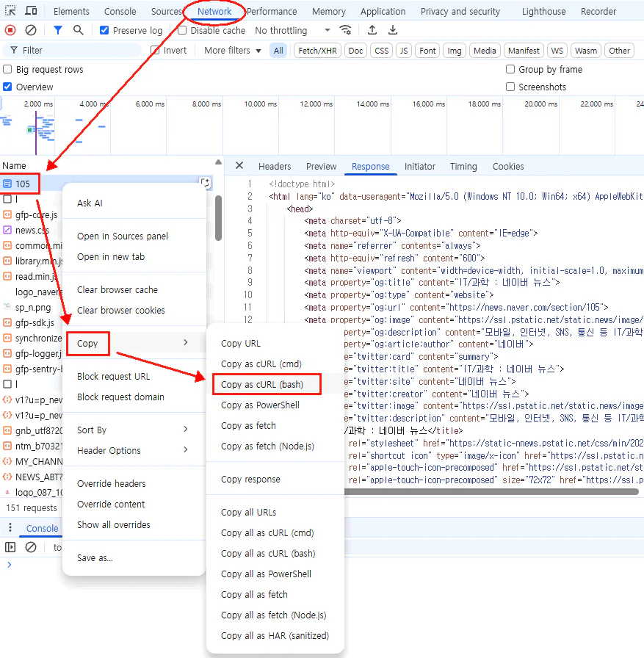Click the fetch icon beside MY_CHANN request
The width and height of the screenshot is (644, 658).
pos(7,462)
